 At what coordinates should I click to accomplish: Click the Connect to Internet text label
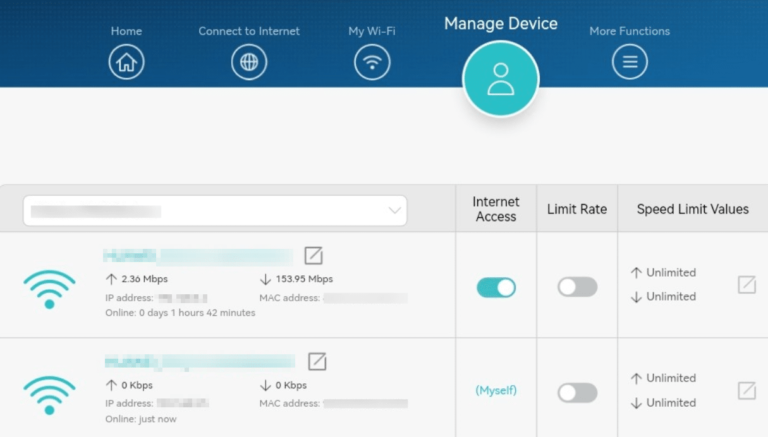pyautogui.click(x=249, y=31)
